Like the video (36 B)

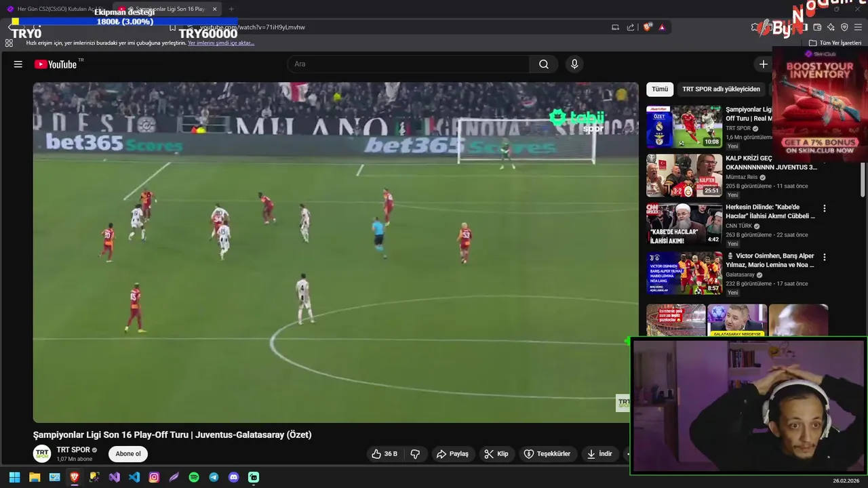pos(384,454)
